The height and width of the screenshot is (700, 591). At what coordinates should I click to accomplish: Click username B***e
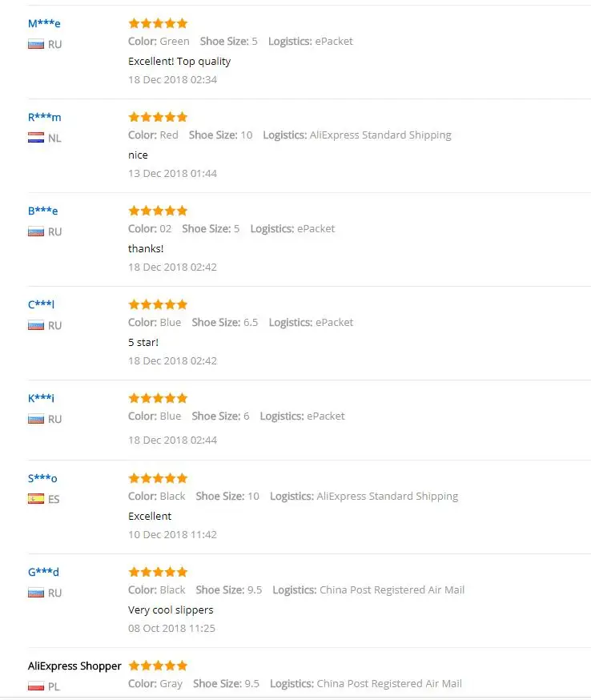[x=43, y=211]
